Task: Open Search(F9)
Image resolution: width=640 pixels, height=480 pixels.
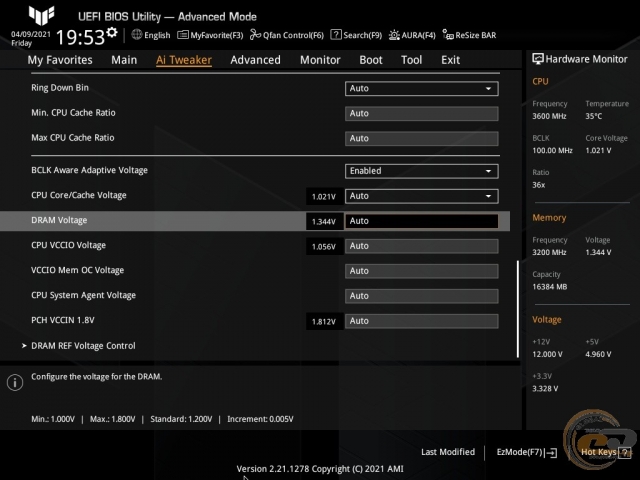Action: [356, 35]
